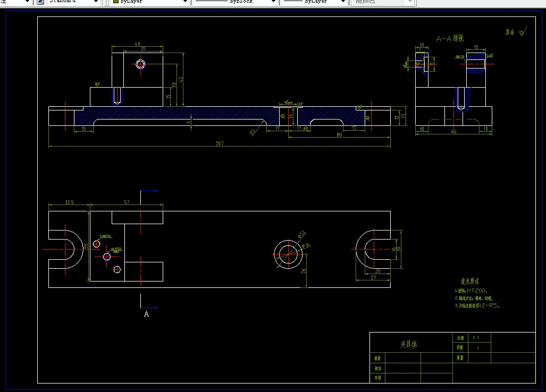The image size is (546, 392).
Task: Select section cut label A below plan view
Action: [x=146, y=314]
